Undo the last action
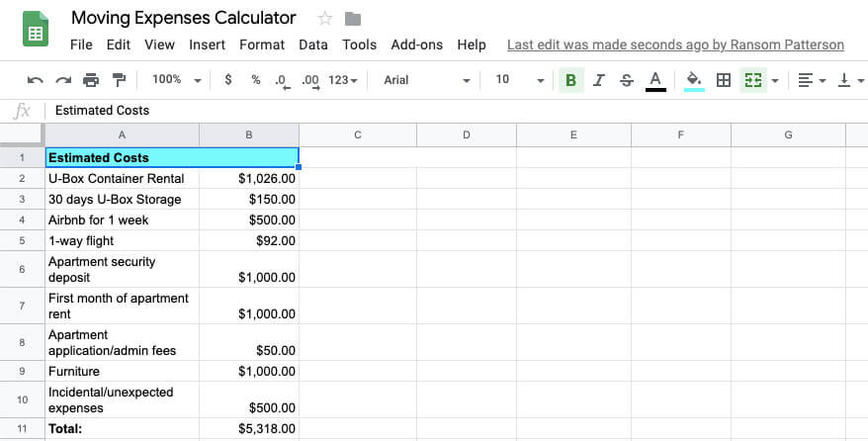The width and height of the screenshot is (868, 441). [35, 80]
